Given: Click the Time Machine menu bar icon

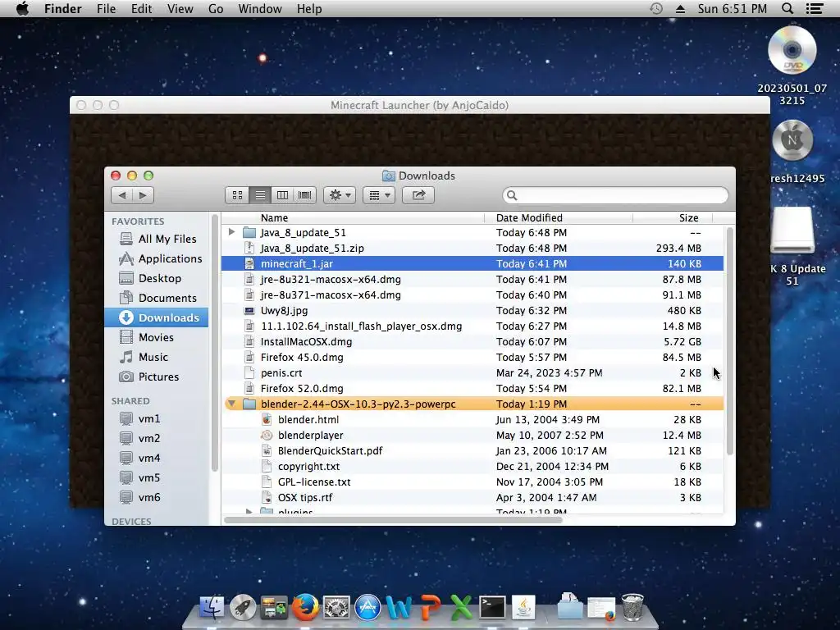Looking at the screenshot, I should coord(655,8).
